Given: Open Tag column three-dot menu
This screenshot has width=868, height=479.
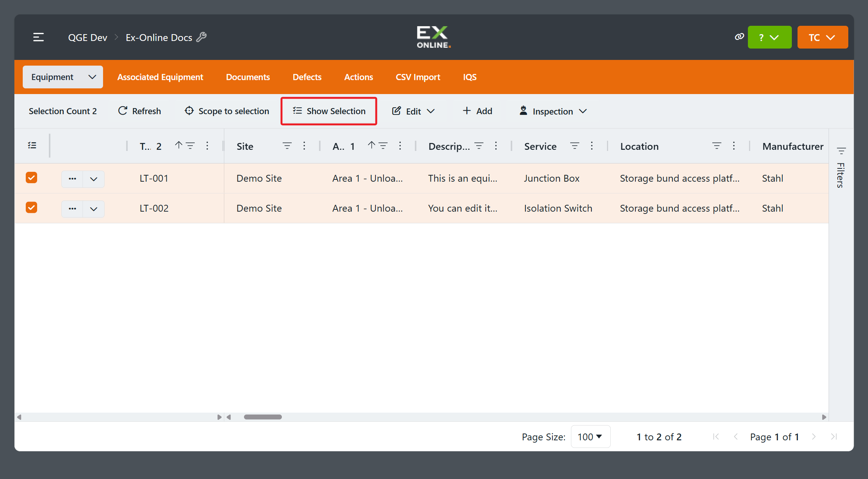Looking at the screenshot, I should [x=207, y=146].
